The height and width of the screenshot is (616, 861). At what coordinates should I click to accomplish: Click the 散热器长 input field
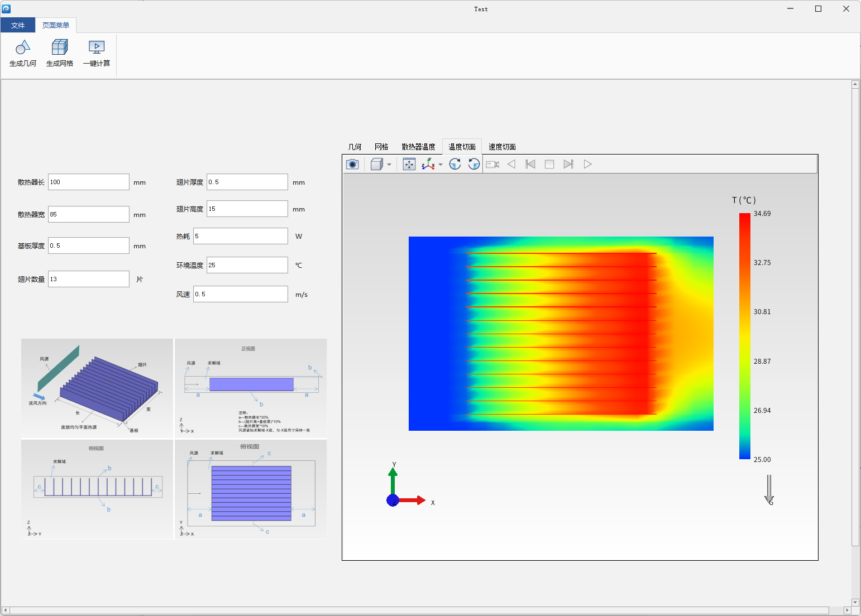89,182
